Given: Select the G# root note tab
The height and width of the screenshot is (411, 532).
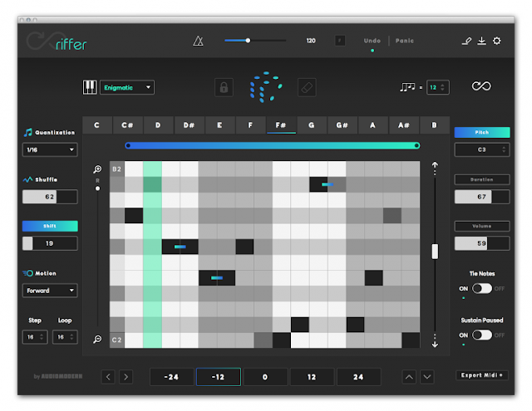Looking at the screenshot, I should pos(342,125).
